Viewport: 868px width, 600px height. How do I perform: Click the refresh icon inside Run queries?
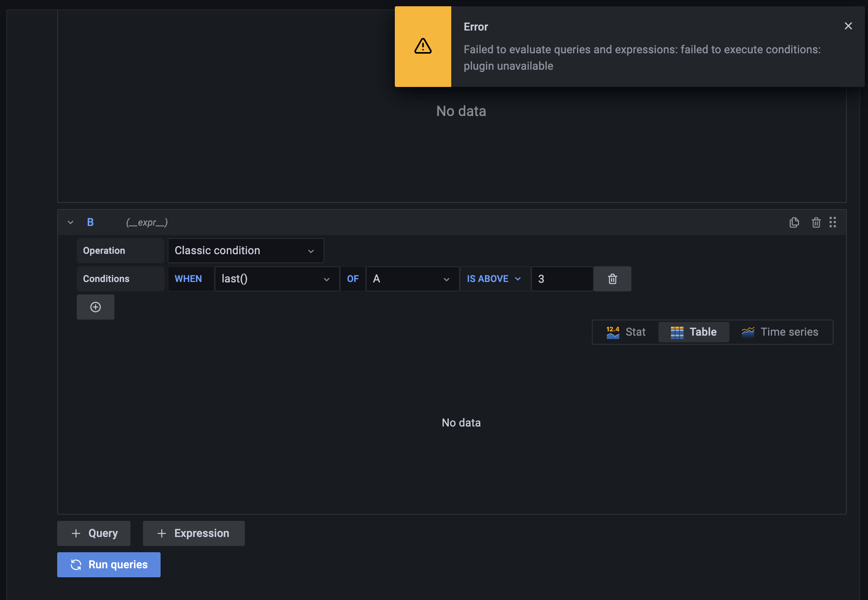click(x=77, y=564)
